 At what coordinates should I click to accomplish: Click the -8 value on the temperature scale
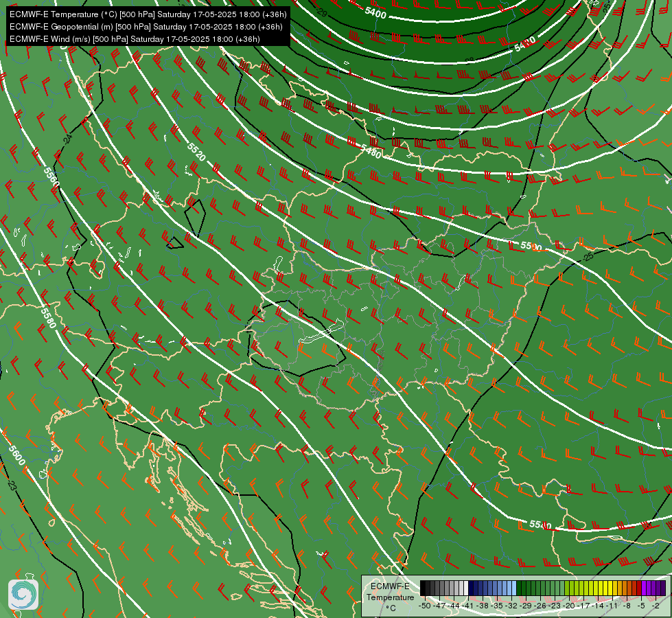click(627, 606)
